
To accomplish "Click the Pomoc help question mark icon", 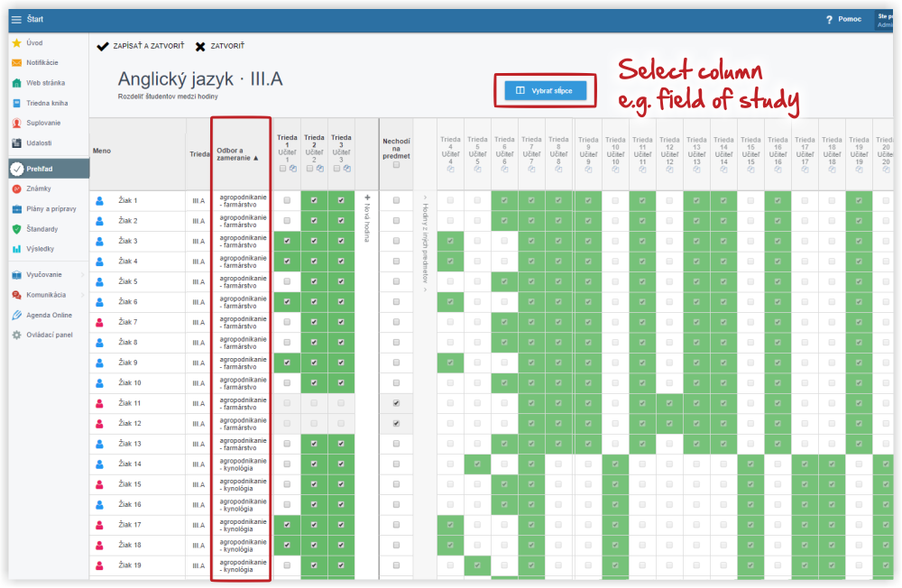I will click(x=829, y=20).
